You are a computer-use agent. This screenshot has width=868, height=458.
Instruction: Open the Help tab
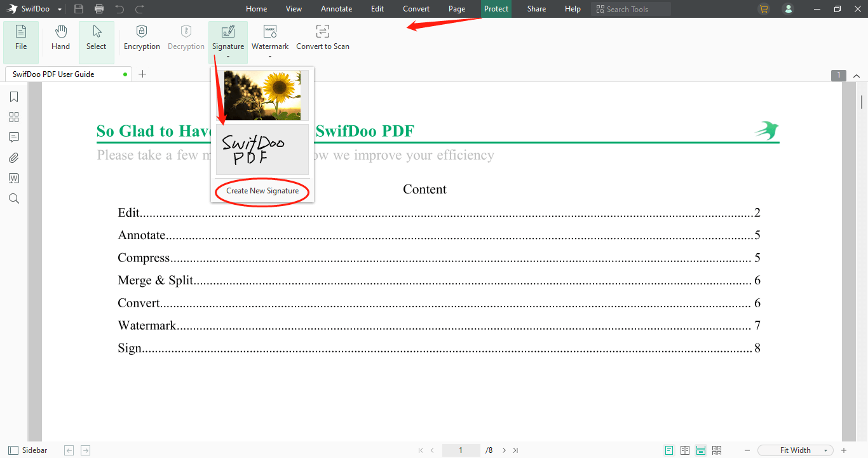click(573, 9)
